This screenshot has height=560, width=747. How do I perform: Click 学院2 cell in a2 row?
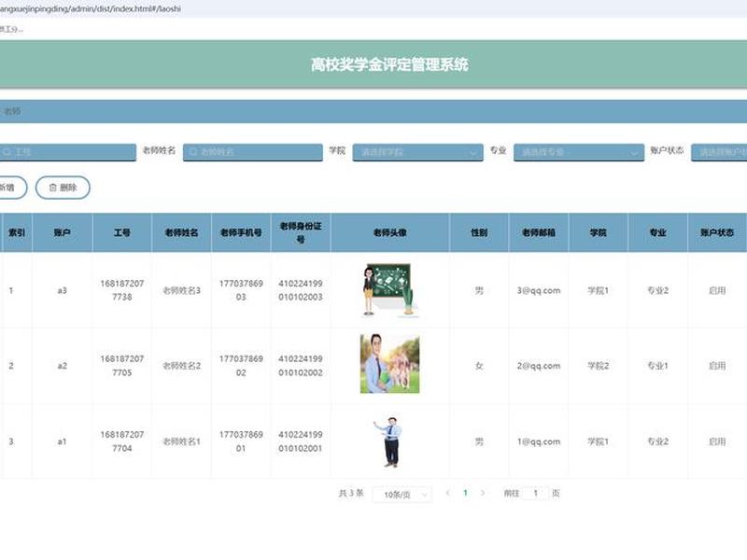pyautogui.click(x=599, y=366)
